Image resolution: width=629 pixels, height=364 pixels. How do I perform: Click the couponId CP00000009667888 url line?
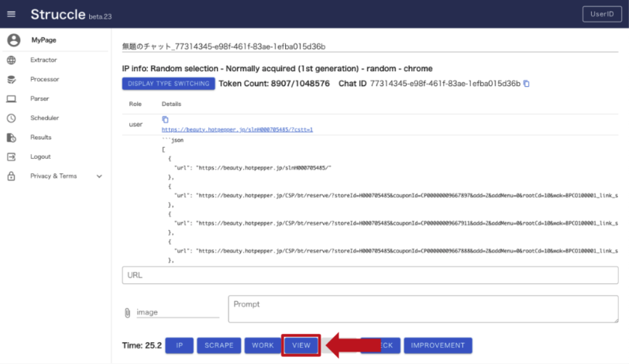pyautogui.click(x=396, y=251)
